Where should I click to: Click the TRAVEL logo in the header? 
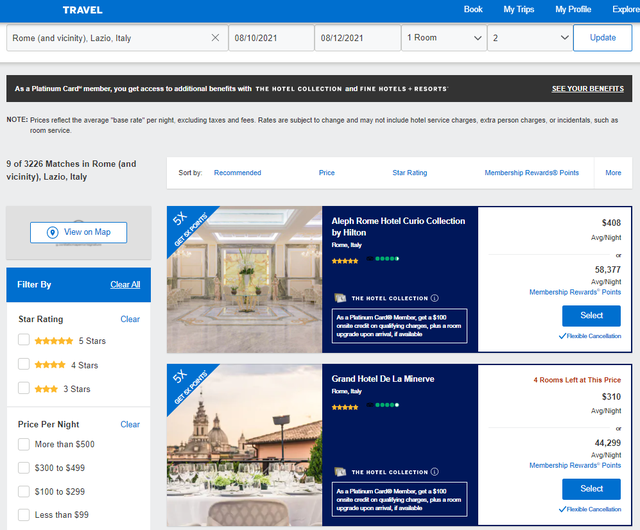(82, 10)
